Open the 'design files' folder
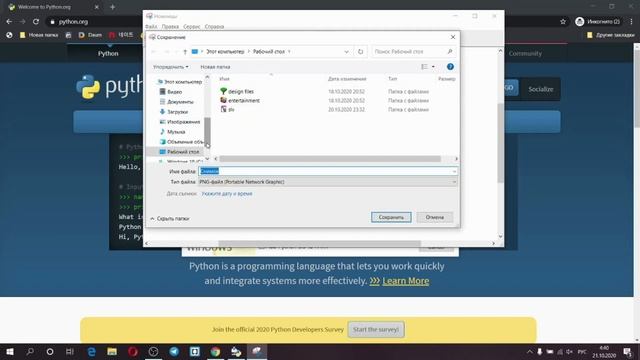This screenshot has width=640, height=360. (241, 91)
